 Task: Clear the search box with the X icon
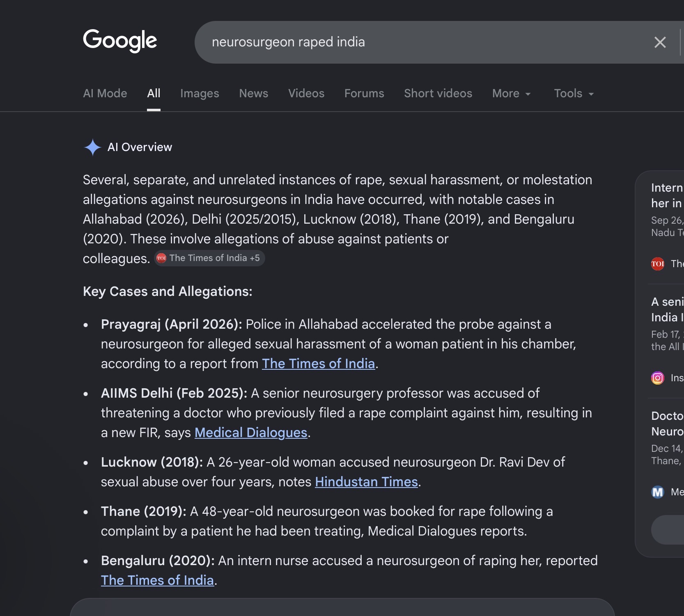coord(660,42)
